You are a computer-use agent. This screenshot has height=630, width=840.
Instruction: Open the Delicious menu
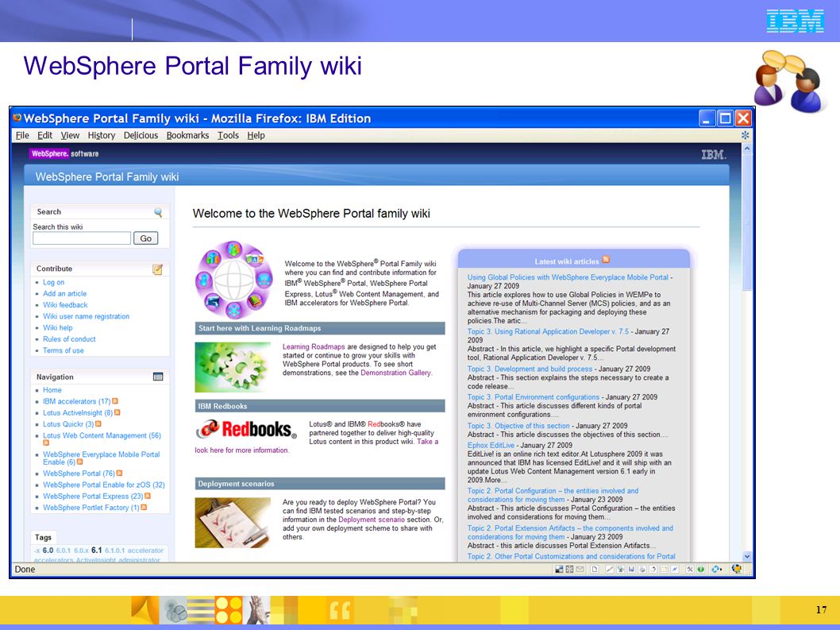[x=141, y=135]
